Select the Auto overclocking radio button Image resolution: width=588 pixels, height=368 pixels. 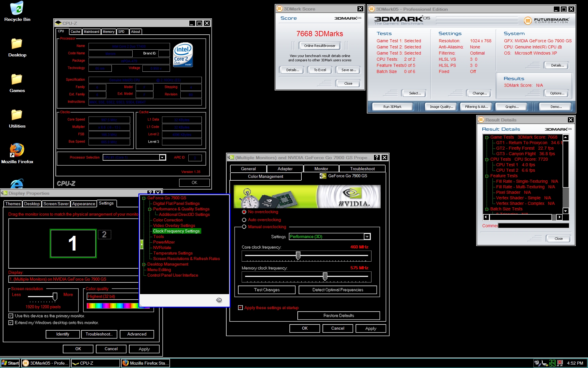pyautogui.click(x=244, y=220)
